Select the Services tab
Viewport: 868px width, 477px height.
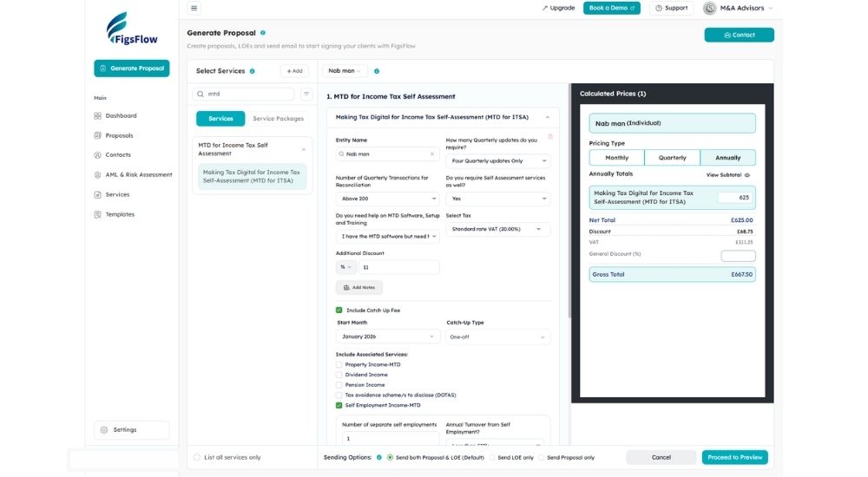(220, 119)
